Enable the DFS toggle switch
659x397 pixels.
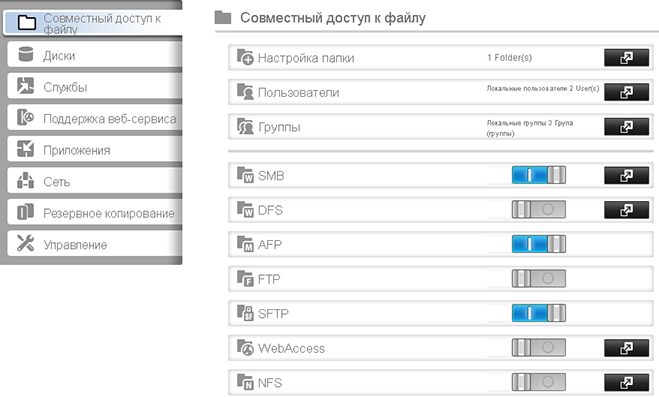[539, 210]
